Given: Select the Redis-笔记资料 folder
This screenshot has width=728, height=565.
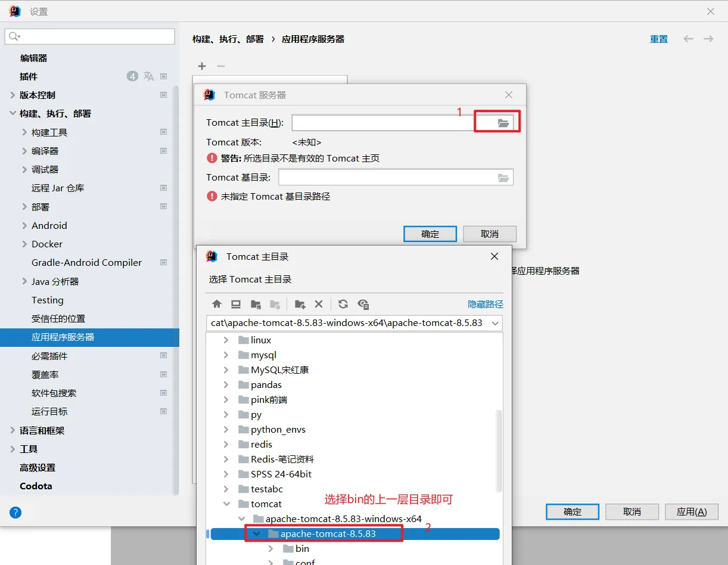Looking at the screenshot, I should (282, 459).
